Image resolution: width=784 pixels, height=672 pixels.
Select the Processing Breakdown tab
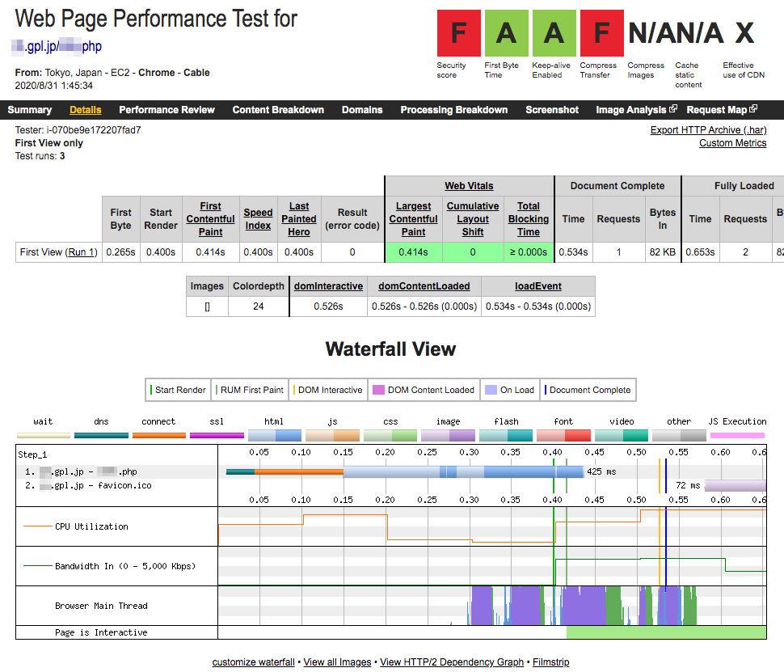[x=453, y=110]
